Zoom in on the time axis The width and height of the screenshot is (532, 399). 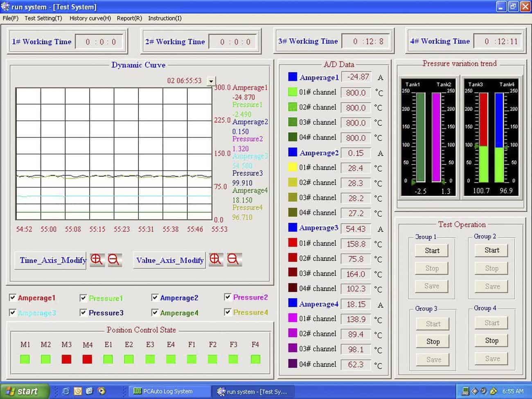tap(97, 259)
